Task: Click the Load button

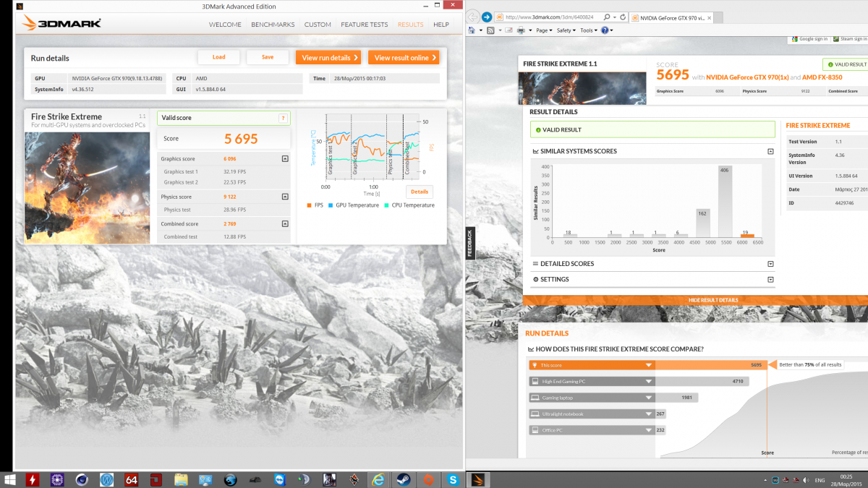Action: coord(218,57)
